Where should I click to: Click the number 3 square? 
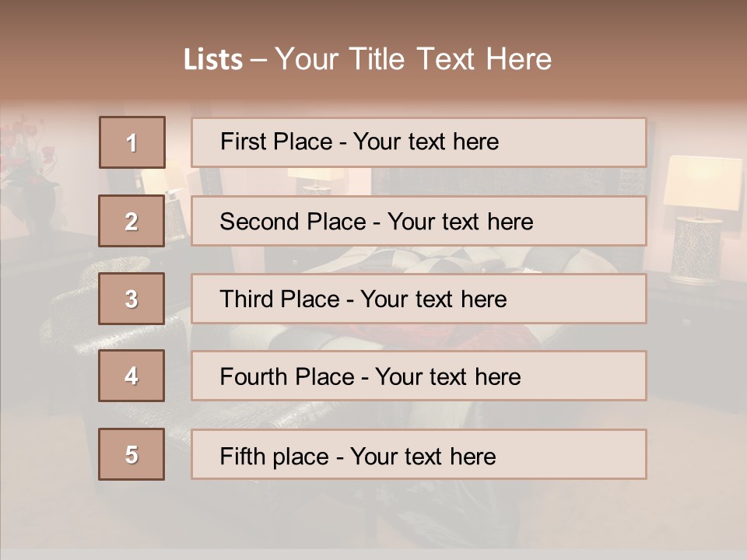(x=132, y=299)
